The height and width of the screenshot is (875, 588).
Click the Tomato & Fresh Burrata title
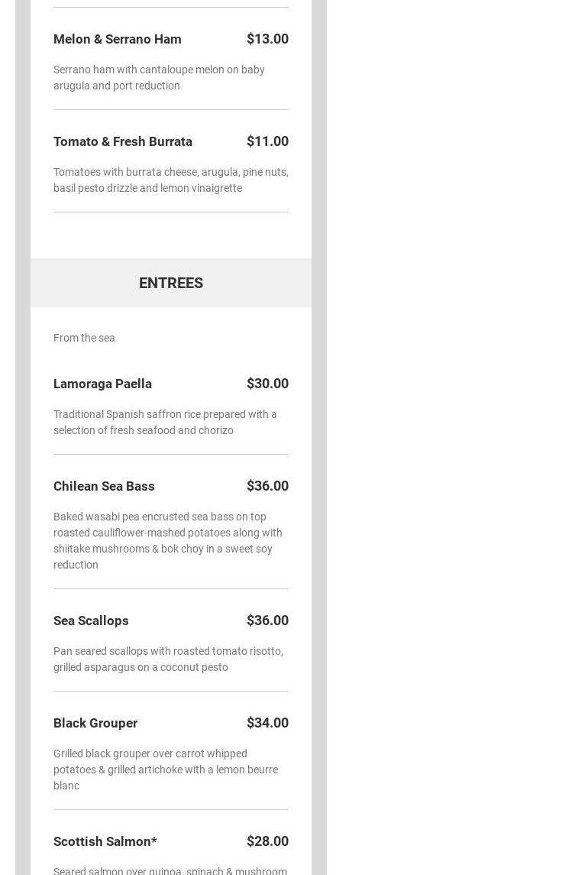(x=123, y=141)
